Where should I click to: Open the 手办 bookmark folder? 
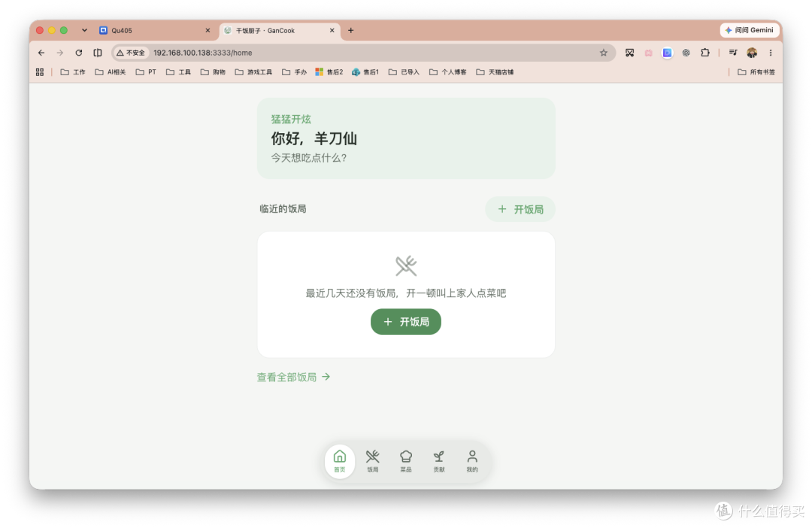tap(294, 72)
